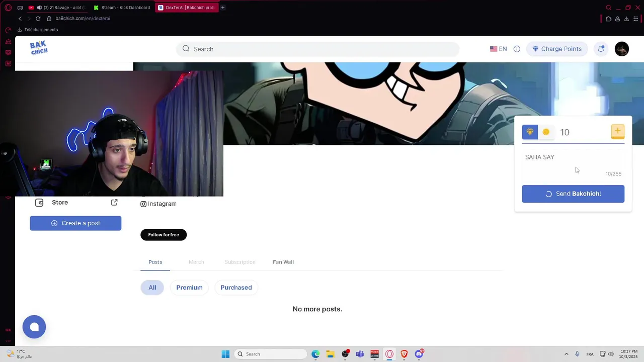Switch to the 21 Savage YouTube tab
Screen dimensions: 644x362
(57, 8)
